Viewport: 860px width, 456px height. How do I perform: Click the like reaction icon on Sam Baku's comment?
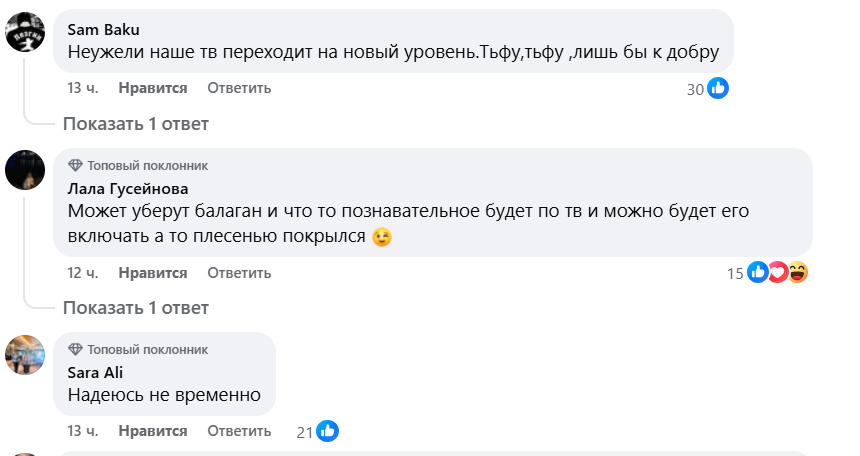718,89
